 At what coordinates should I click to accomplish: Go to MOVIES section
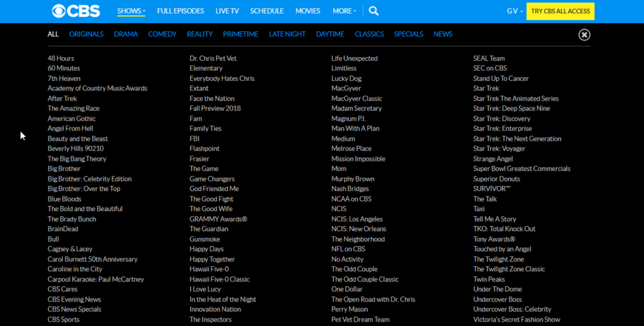(308, 11)
